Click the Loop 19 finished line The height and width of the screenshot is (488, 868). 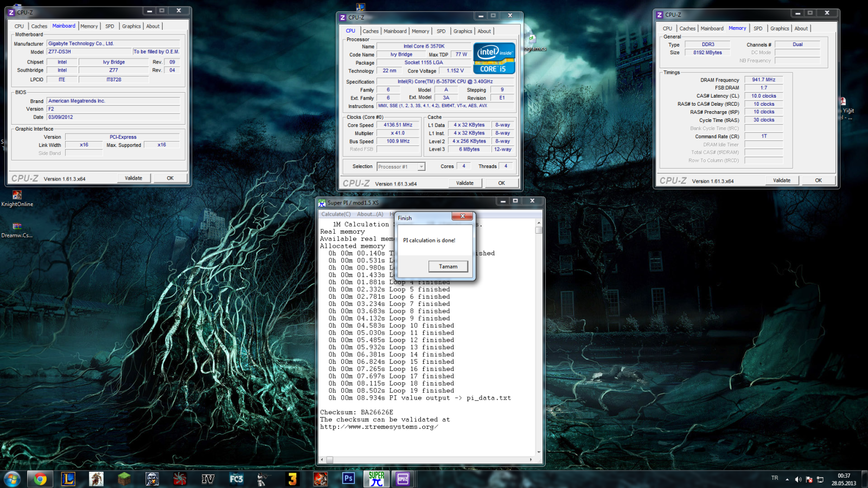click(x=391, y=390)
